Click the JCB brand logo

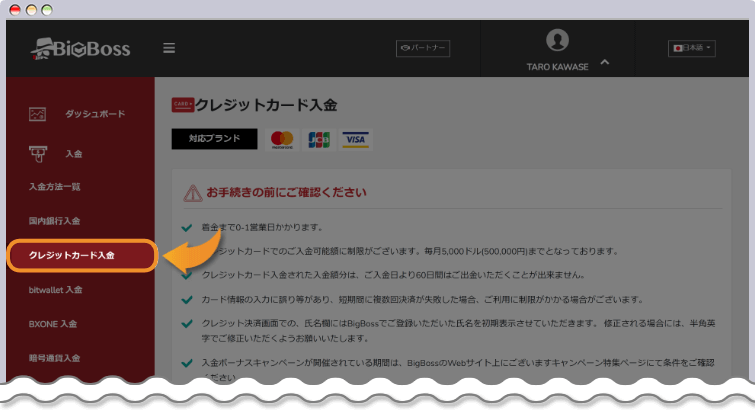pos(319,140)
